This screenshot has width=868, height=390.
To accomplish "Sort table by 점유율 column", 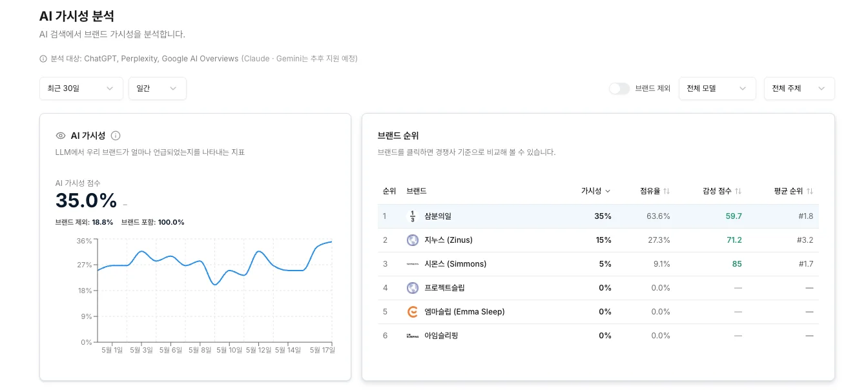I will [x=655, y=191].
